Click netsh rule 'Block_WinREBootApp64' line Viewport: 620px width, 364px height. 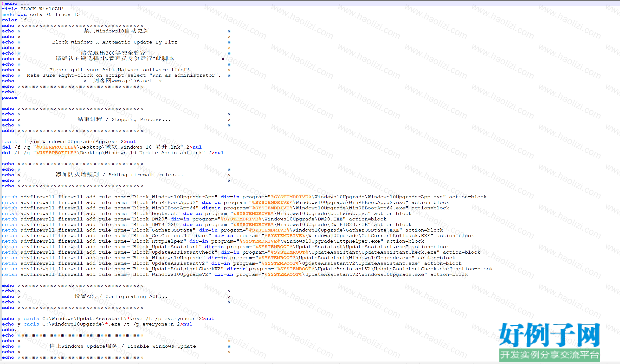[225, 208]
